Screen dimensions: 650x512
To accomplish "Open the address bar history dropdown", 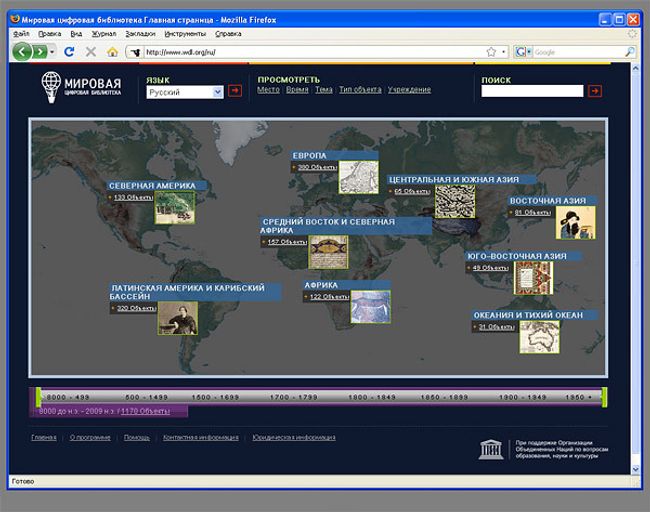I will coord(503,52).
